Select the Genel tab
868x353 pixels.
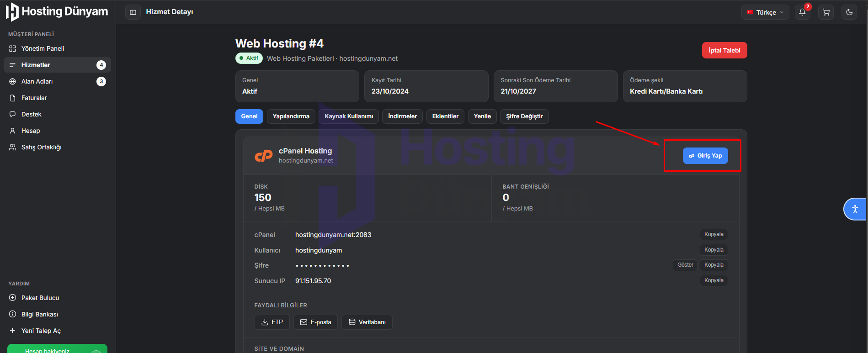(249, 116)
